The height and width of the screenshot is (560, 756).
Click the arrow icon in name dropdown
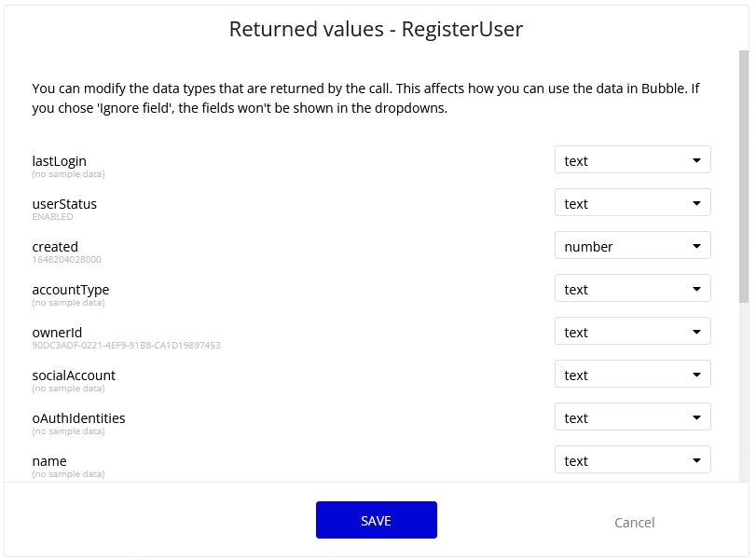(x=696, y=460)
